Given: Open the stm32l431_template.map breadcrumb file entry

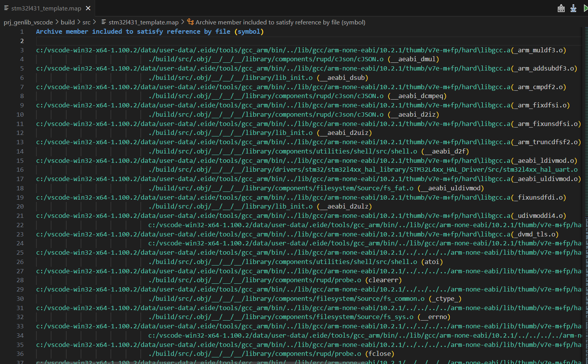Looking at the screenshot, I should 143,22.
